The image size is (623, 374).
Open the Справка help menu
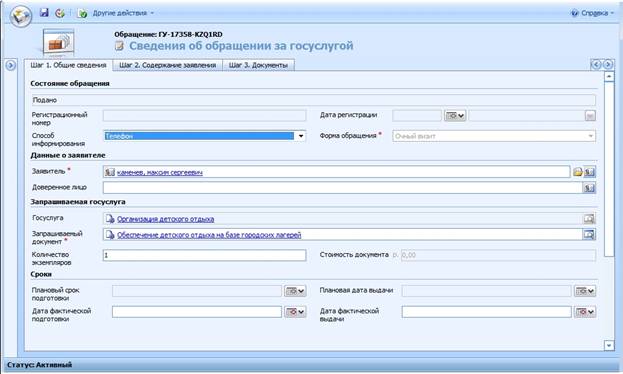coord(592,13)
